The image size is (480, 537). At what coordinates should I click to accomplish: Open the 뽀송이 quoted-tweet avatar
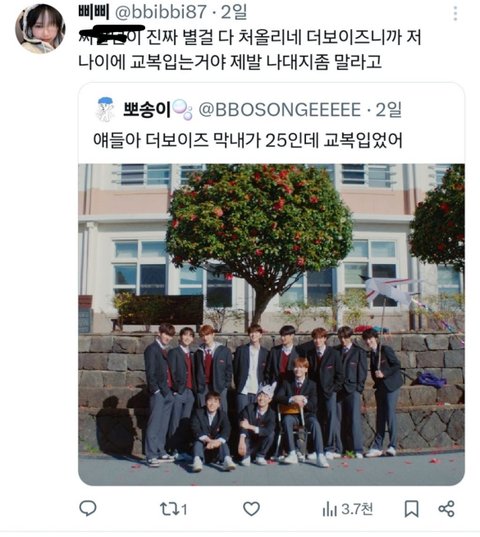tap(105, 110)
